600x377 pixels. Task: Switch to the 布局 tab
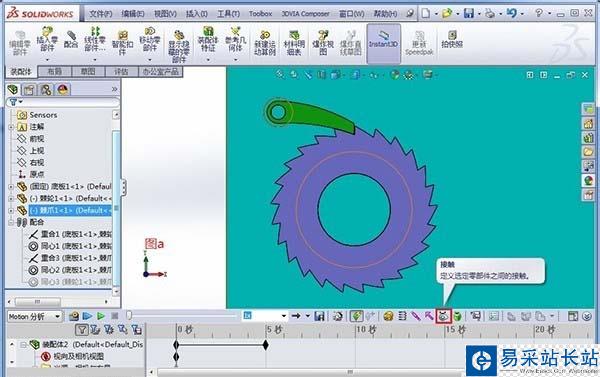pyautogui.click(x=54, y=72)
